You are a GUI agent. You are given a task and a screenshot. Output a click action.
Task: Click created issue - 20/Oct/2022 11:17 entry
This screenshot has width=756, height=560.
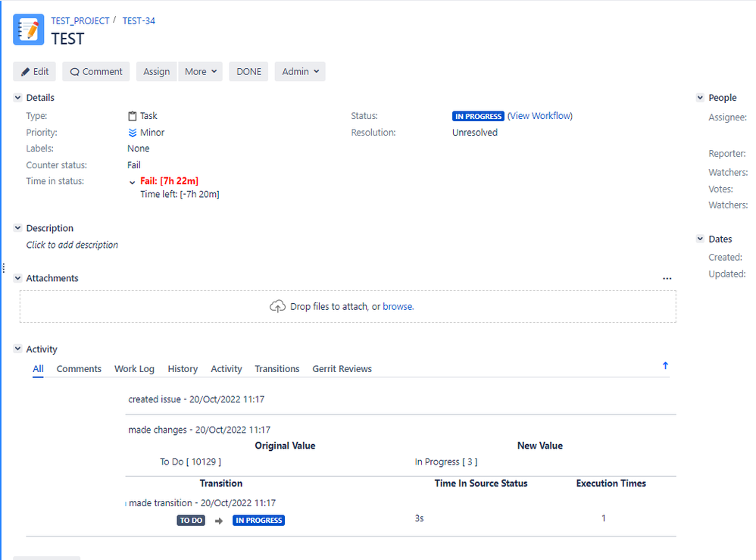pyautogui.click(x=196, y=399)
